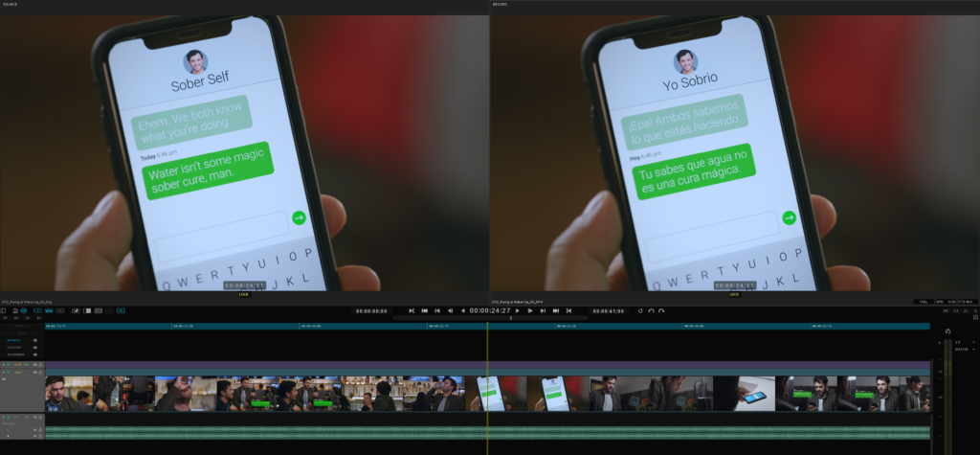Select the RECORD viewer tab
The width and height of the screenshot is (980, 455).
[x=500, y=5]
